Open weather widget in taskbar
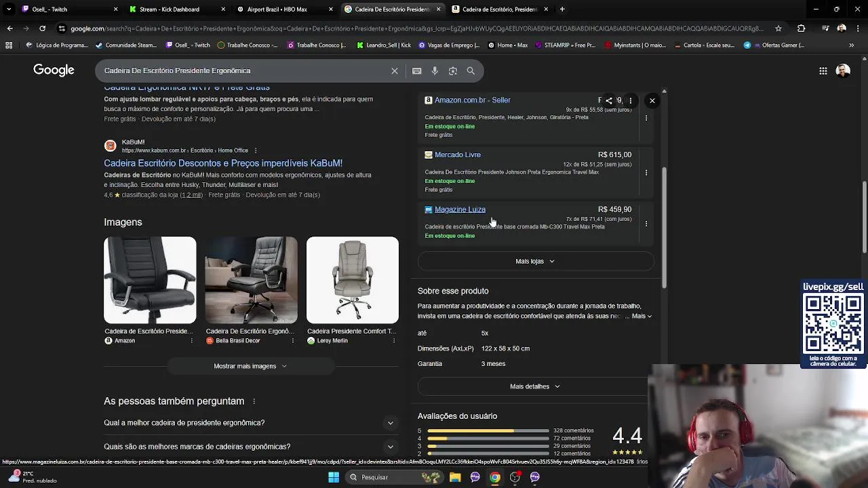Image resolution: width=868 pixels, height=488 pixels. pos(32,477)
